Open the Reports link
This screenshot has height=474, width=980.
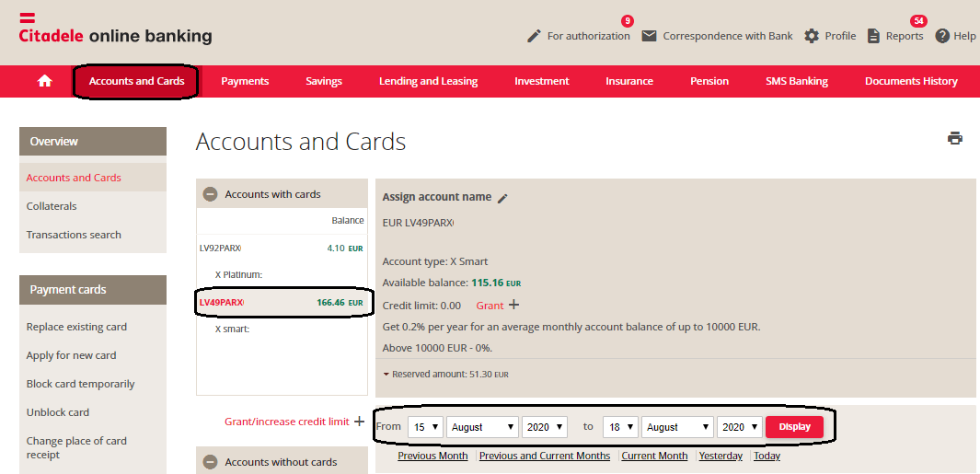point(905,36)
